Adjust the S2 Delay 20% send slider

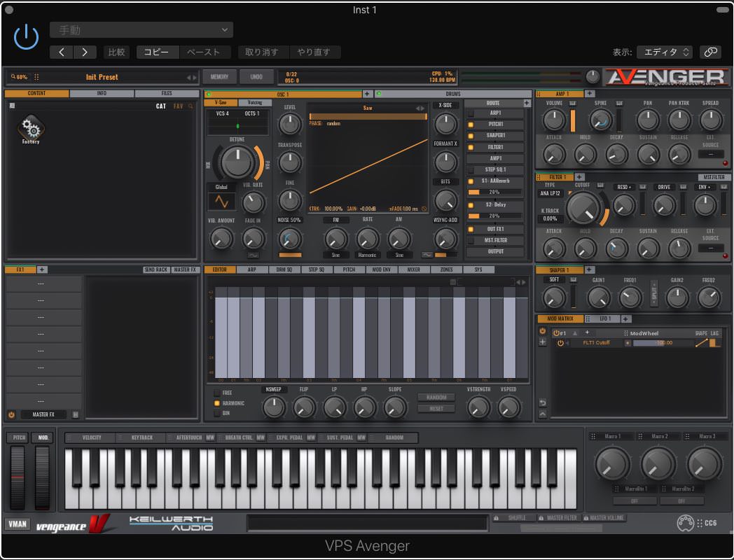pos(494,216)
